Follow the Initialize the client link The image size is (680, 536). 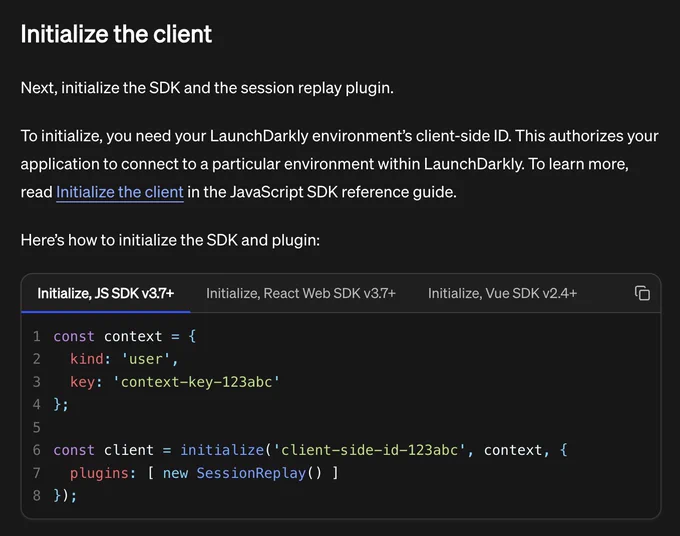[120, 192]
